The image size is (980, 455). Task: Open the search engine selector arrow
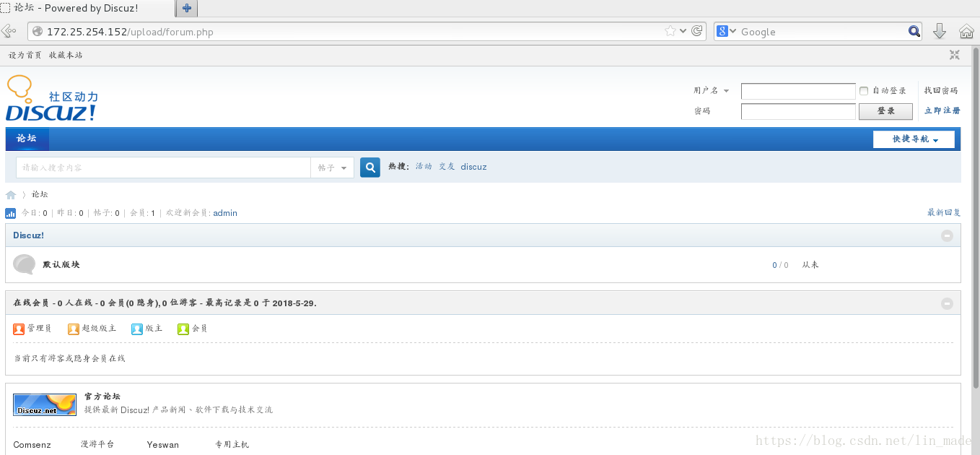click(x=733, y=31)
